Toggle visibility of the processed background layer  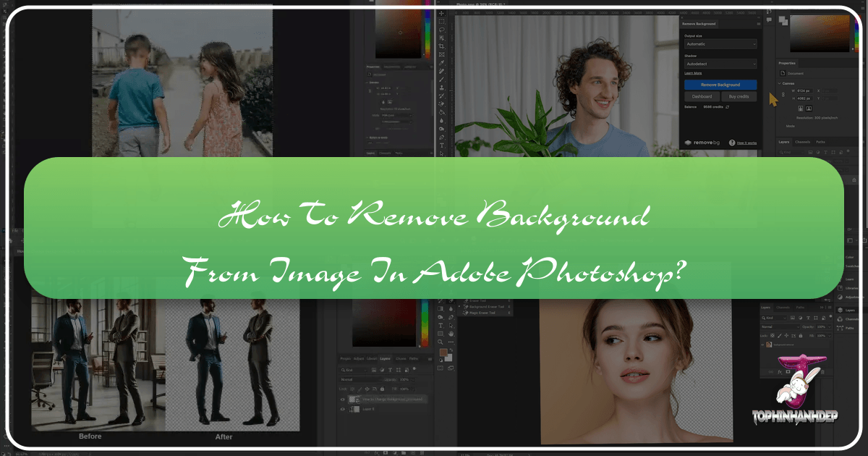[343, 400]
